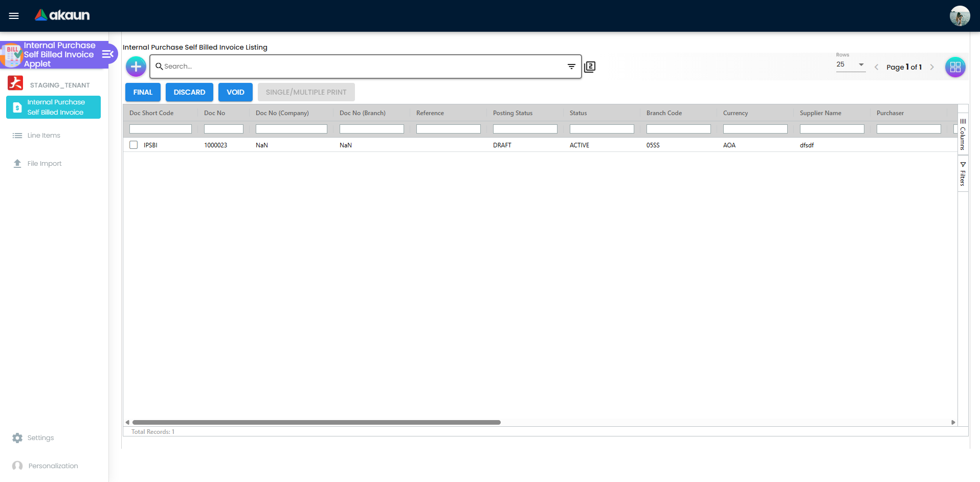Open the hamburger menu top left
The width and height of the screenshot is (980, 482).
(14, 15)
